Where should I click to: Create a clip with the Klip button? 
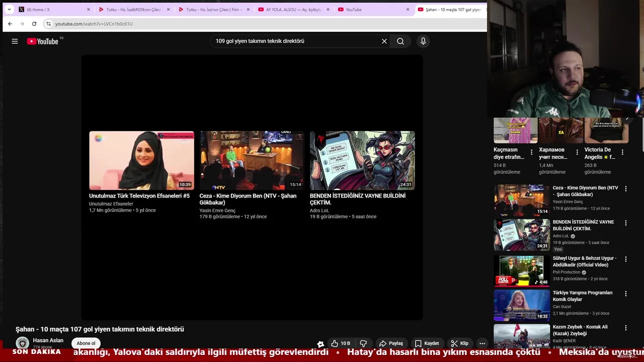[460, 343]
